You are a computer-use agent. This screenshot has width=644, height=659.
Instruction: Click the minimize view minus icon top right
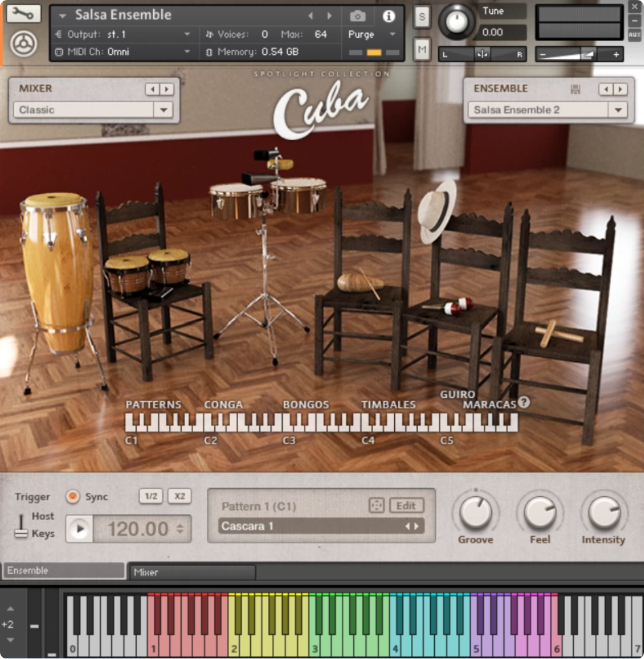click(634, 21)
